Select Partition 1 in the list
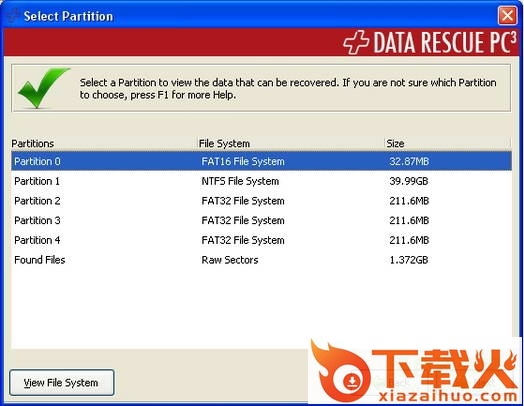Viewport: 524px width, 406px height. [261, 181]
